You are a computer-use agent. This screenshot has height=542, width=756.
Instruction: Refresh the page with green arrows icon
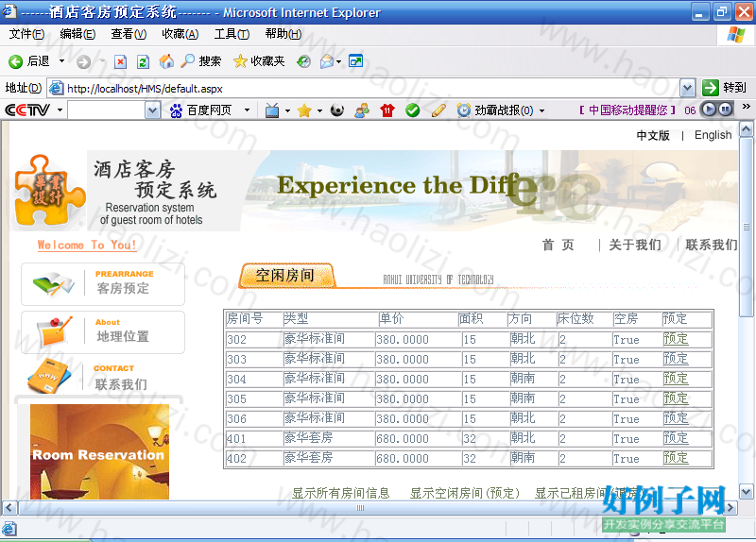click(x=144, y=61)
